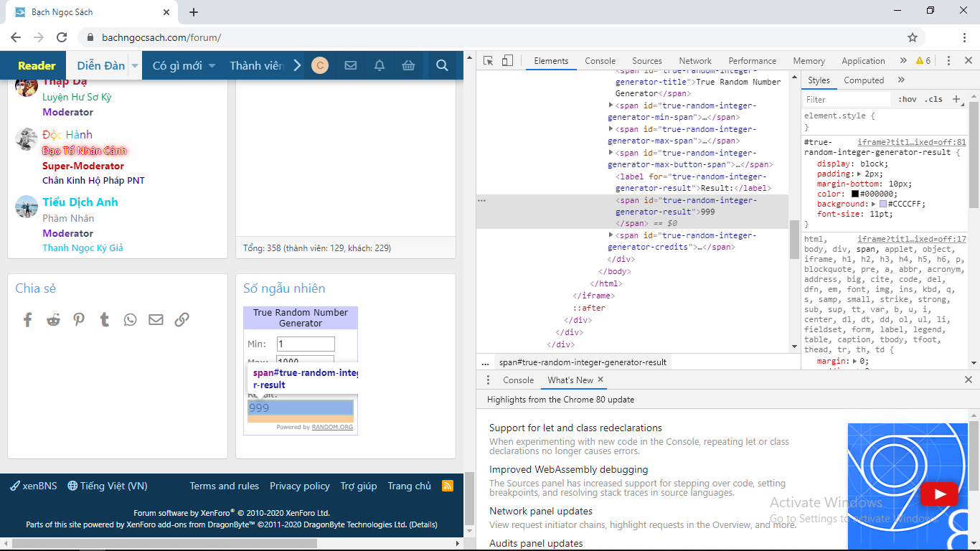
Task: Expand the Diễn Đàn dropdown arrow
Action: 135,66
